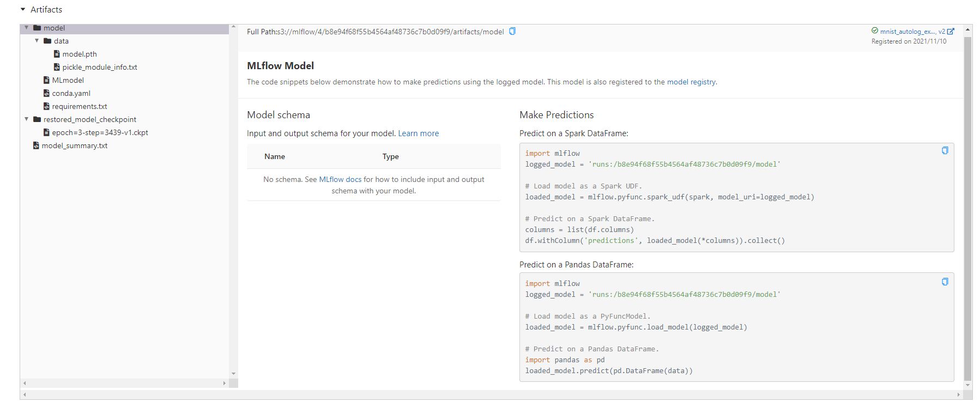Select the restored_model_checkpoint folder
This screenshot has width=980, height=402.
pos(90,119)
